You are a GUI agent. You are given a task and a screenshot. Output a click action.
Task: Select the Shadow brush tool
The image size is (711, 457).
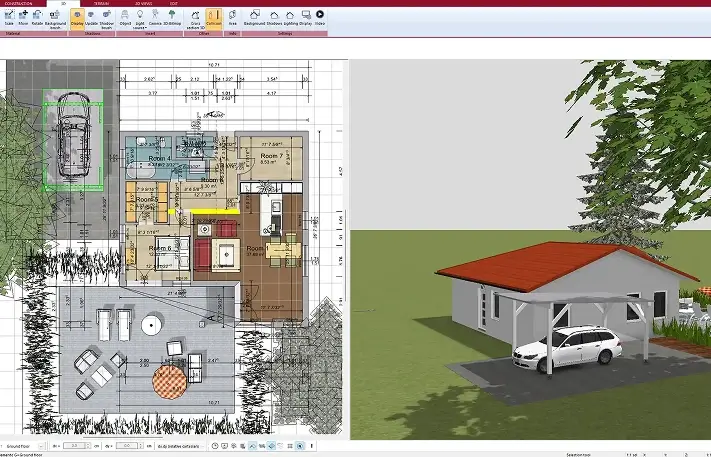(x=107, y=19)
